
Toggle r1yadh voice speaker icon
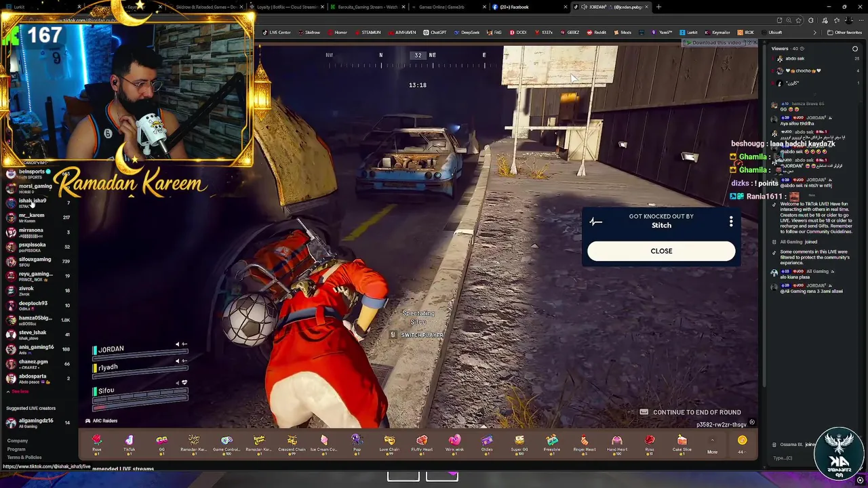[178, 361]
